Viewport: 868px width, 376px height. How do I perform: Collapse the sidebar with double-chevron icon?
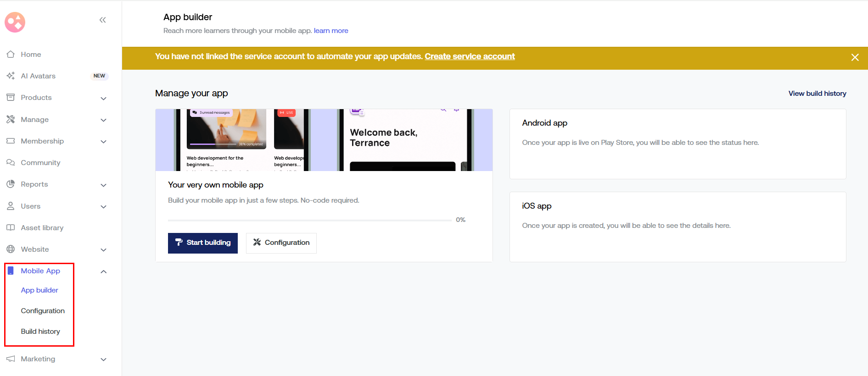coord(102,20)
